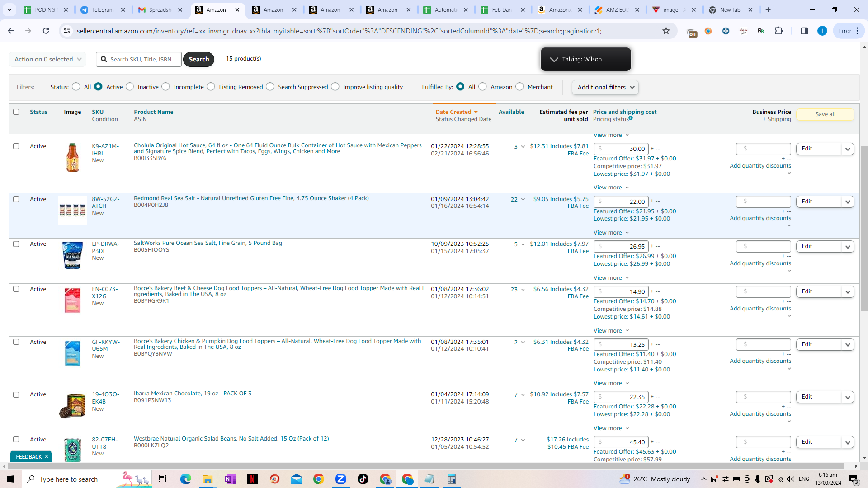Open Edit dropdown arrow for Redmond Sea Salt row
This screenshot has height=488, width=868.
(x=848, y=202)
